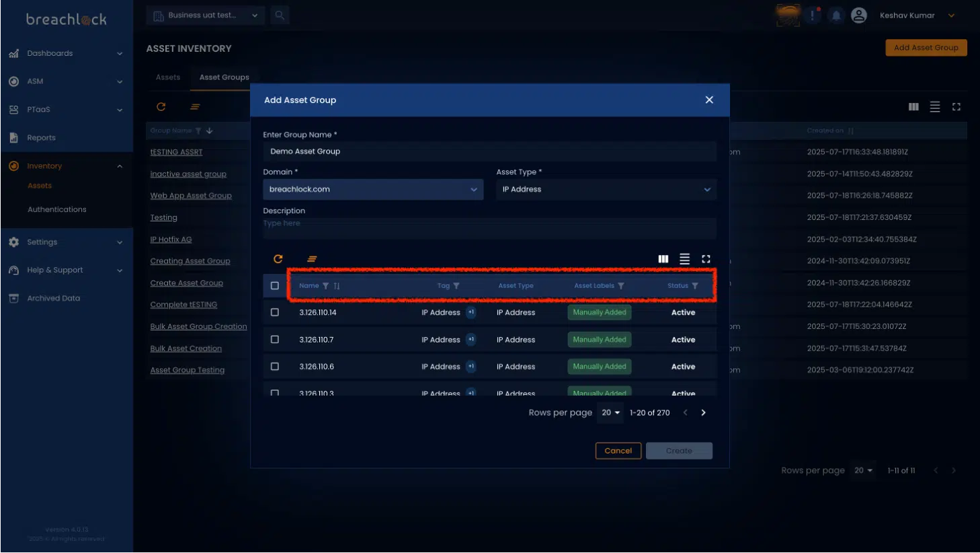Go to next page arrow in dialog
980x553 pixels.
(704, 412)
